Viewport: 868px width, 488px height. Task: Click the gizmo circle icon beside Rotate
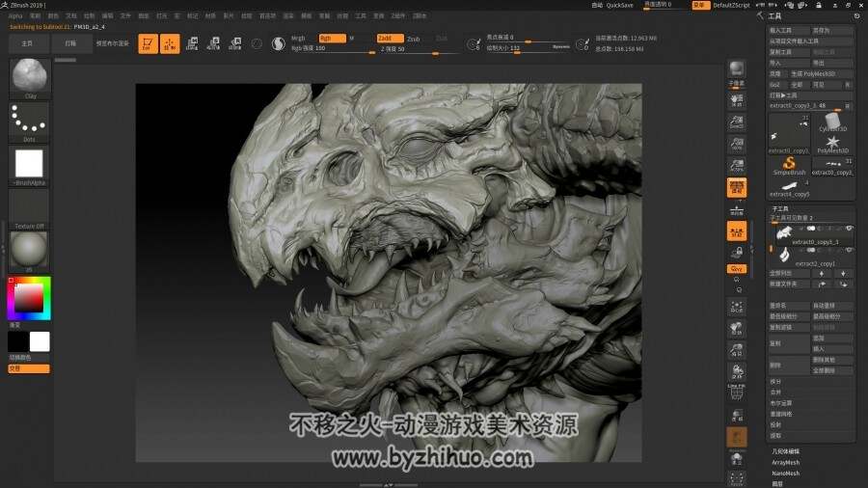point(257,43)
